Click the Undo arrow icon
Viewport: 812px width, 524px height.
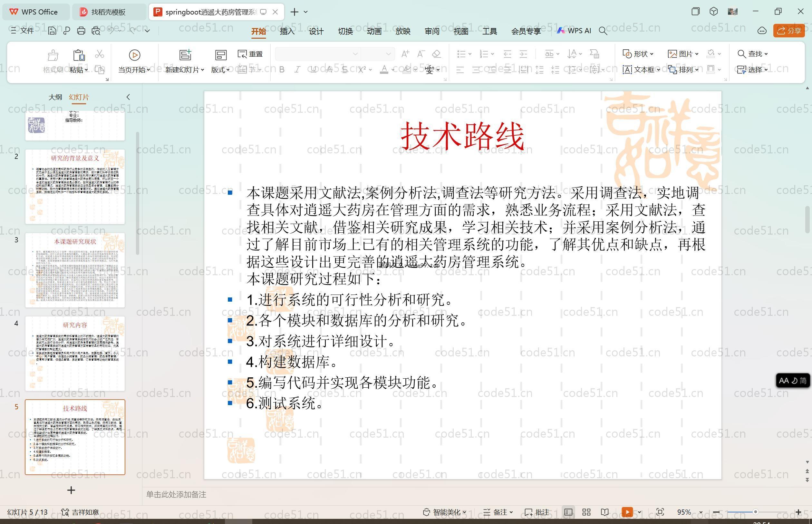[111, 31]
